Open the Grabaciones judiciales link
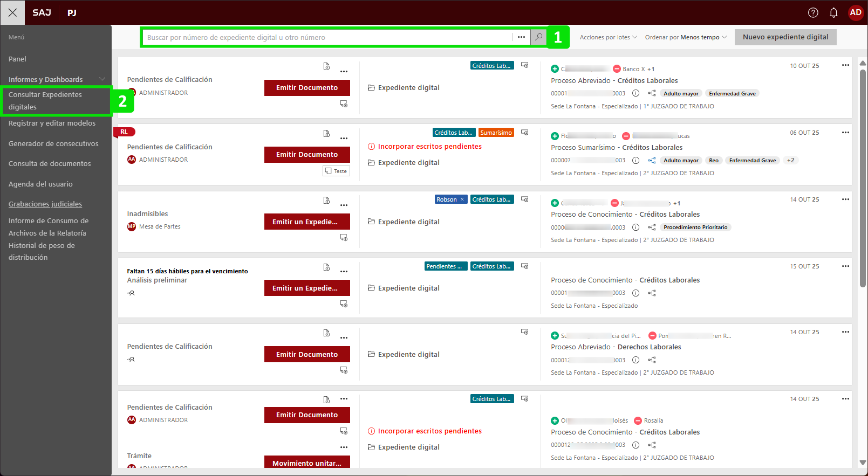 45,204
